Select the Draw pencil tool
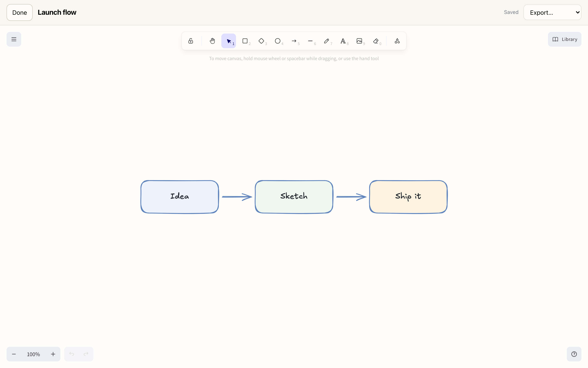The image size is (588, 368). click(326, 41)
